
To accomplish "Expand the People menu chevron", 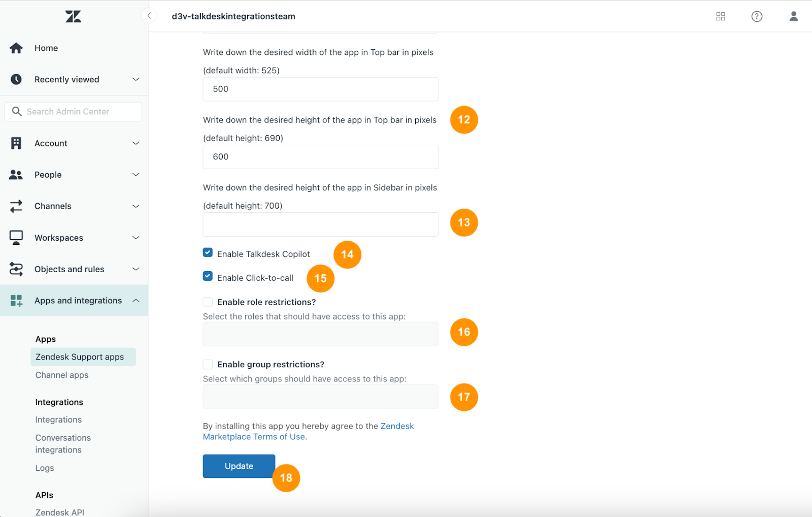I will (x=136, y=175).
